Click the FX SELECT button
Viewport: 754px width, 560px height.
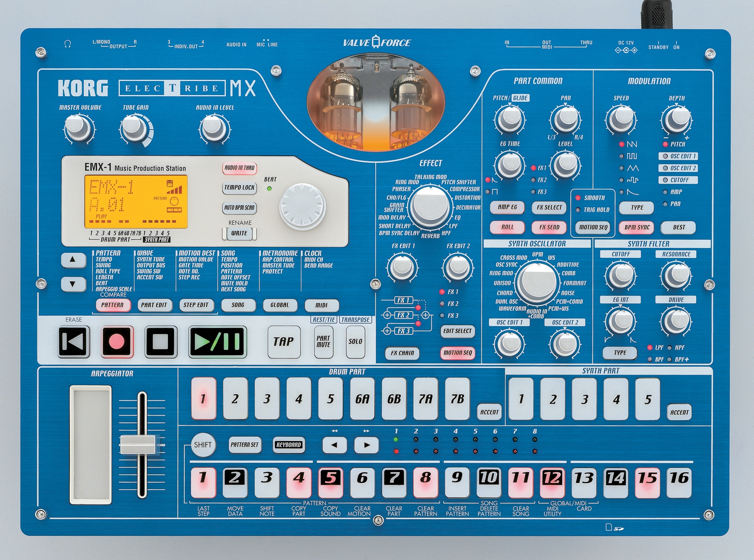(x=549, y=207)
